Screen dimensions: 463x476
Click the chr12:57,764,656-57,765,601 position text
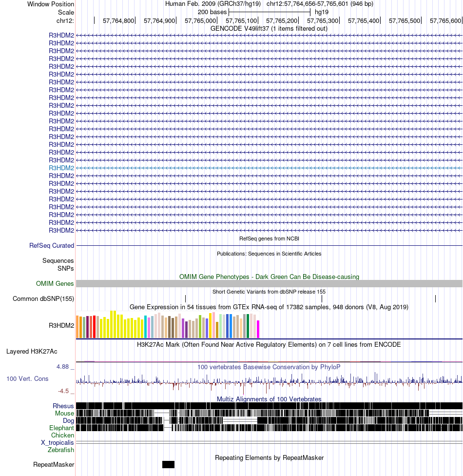(320, 3)
